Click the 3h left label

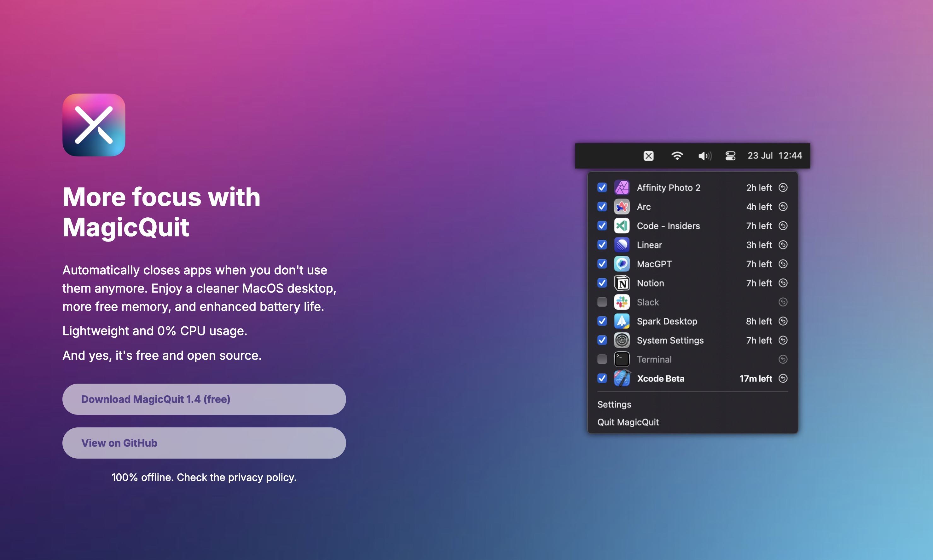pos(759,245)
